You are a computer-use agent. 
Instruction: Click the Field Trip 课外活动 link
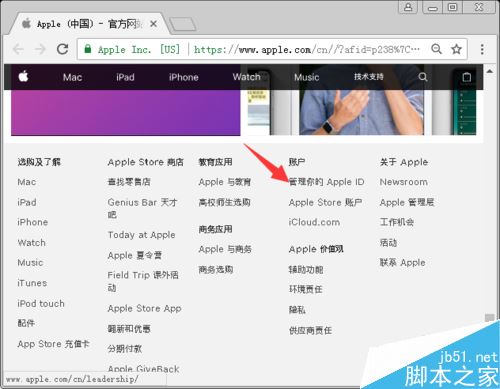pos(143,281)
